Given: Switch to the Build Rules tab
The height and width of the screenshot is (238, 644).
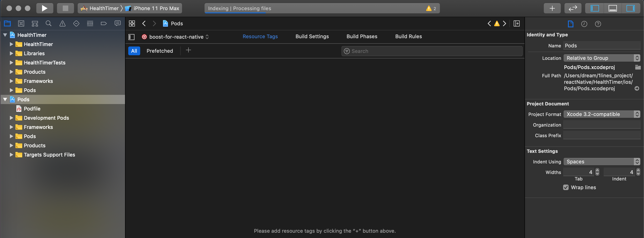Looking at the screenshot, I should point(408,37).
